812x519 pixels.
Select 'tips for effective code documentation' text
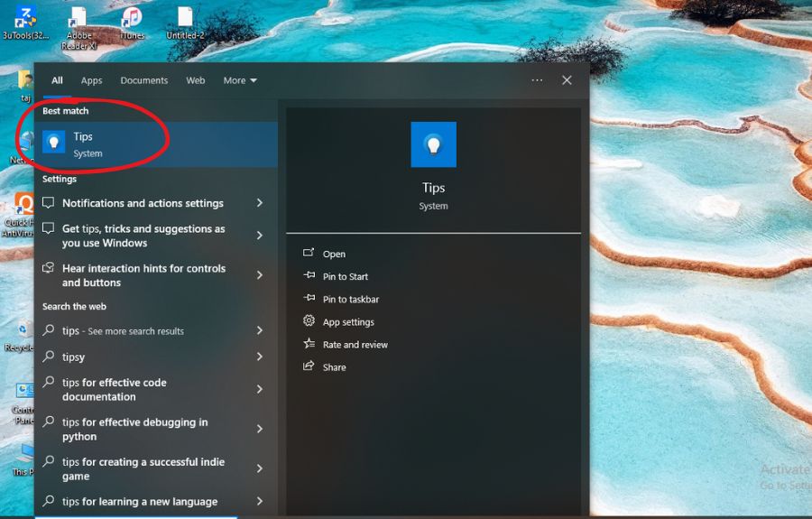pos(115,390)
